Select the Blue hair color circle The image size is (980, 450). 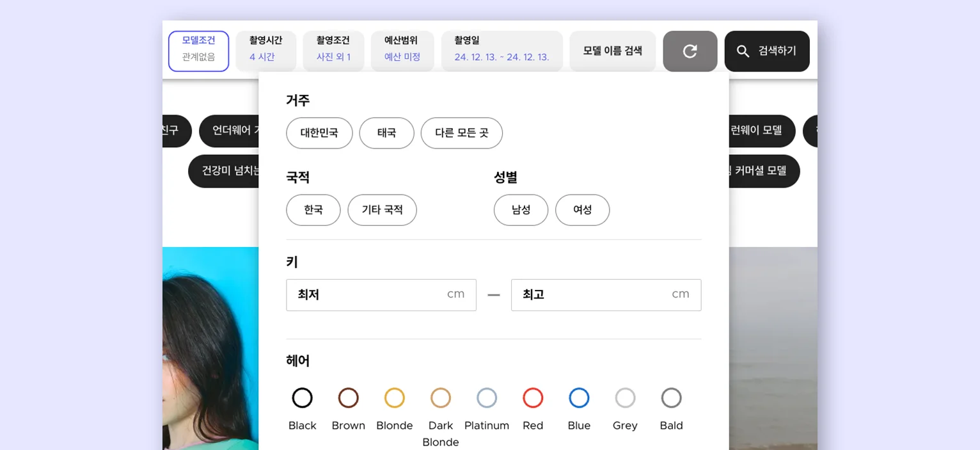pyautogui.click(x=579, y=398)
